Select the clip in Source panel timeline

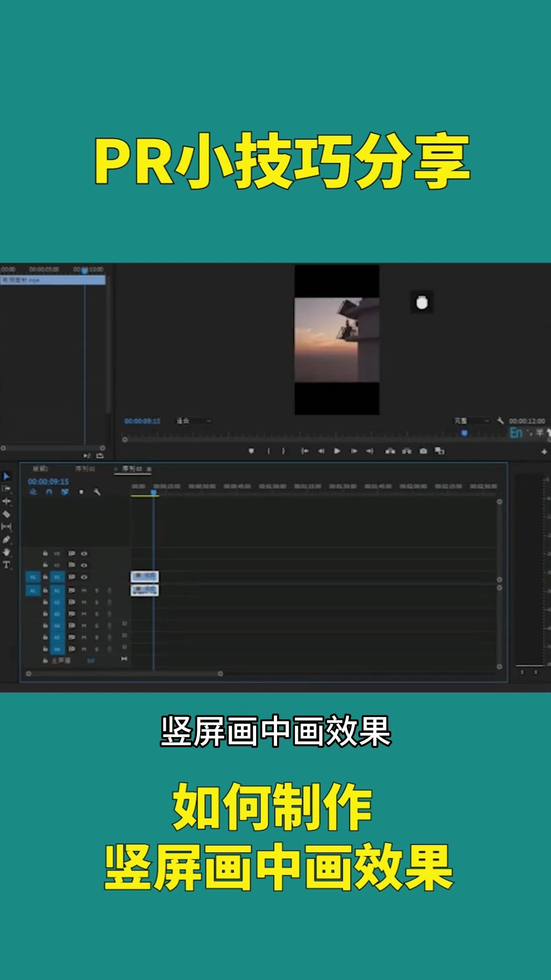point(53,280)
